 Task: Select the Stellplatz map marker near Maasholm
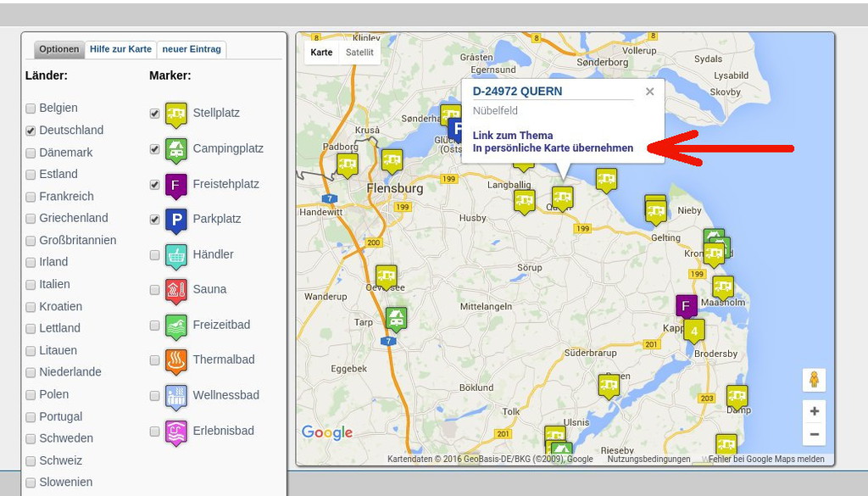coord(722,288)
